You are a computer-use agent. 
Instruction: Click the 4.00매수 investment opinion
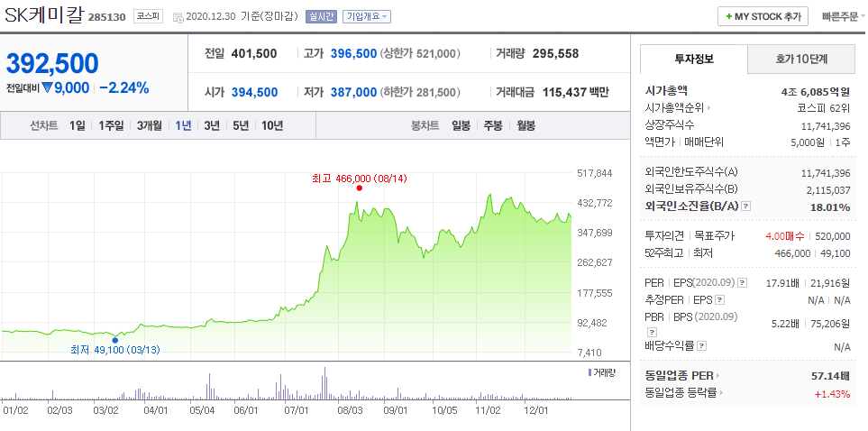(x=785, y=236)
